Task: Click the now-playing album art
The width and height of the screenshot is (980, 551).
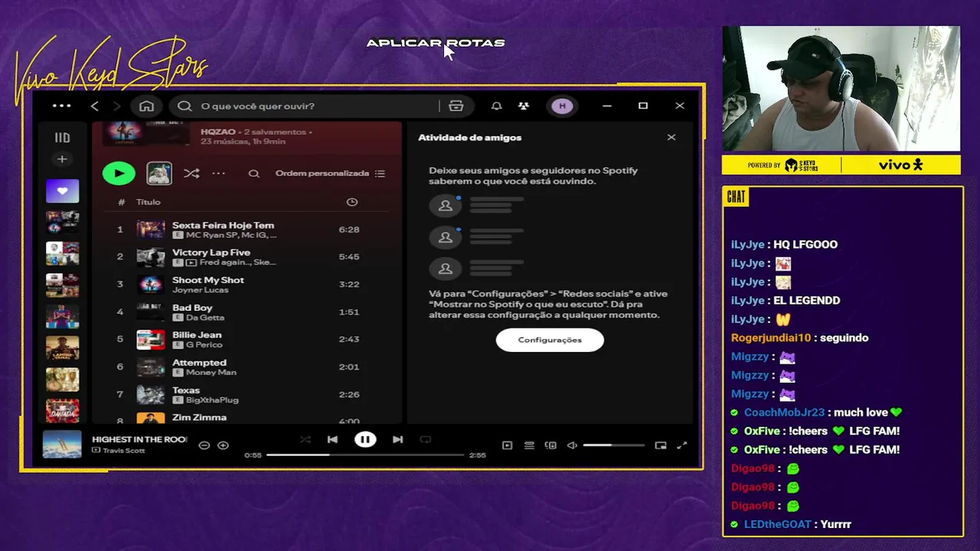Action: (x=62, y=444)
